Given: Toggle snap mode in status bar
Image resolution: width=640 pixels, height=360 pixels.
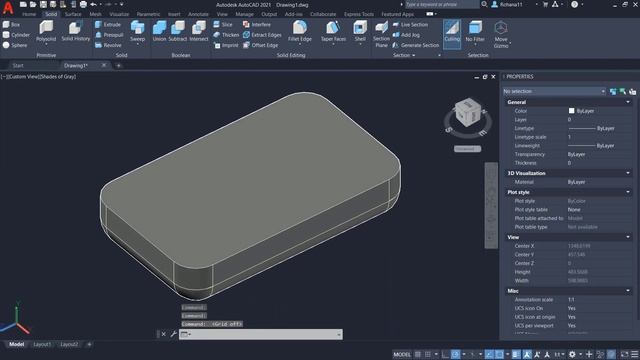Looking at the screenshot, I should 427,354.
